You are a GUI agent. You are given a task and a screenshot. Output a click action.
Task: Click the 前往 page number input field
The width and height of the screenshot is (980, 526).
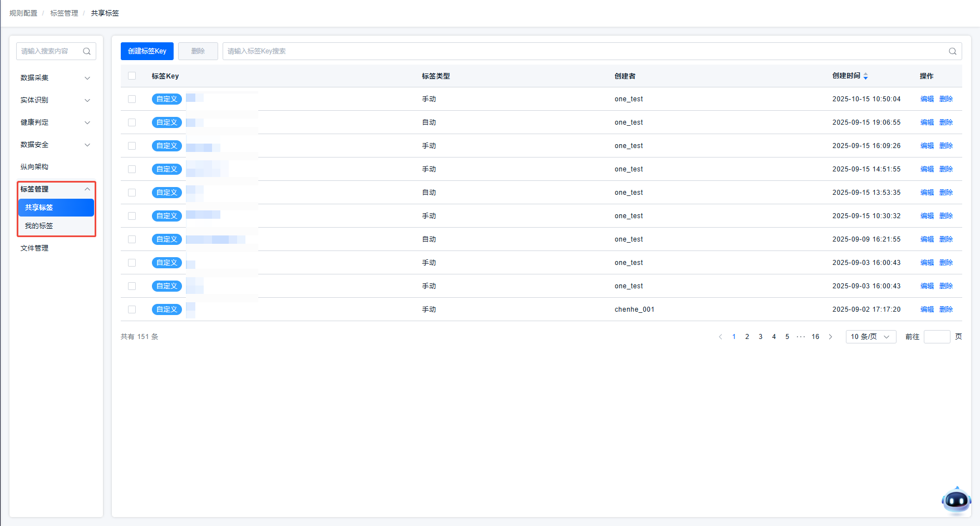pyautogui.click(x=937, y=337)
